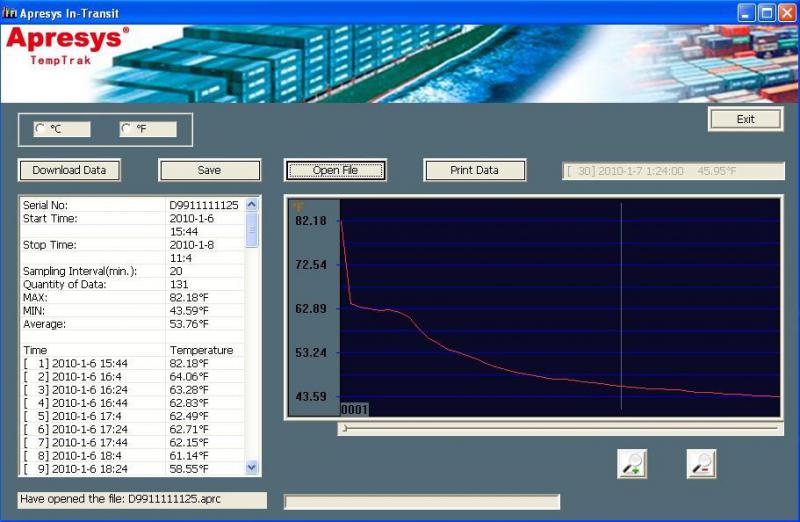The height and width of the screenshot is (522, 800).
Task: Click the 53.24 label on chart axis
Action: 311,353
